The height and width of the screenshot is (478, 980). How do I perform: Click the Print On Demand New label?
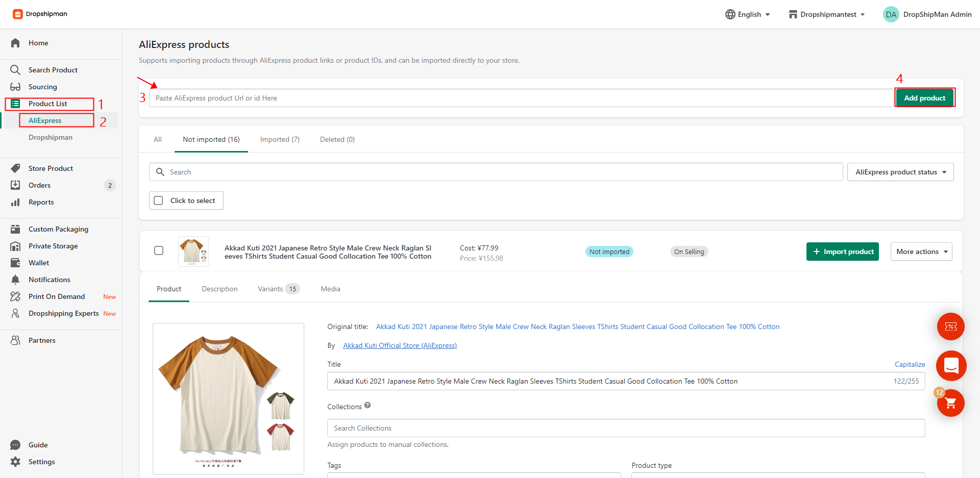[x=109, y=297]
